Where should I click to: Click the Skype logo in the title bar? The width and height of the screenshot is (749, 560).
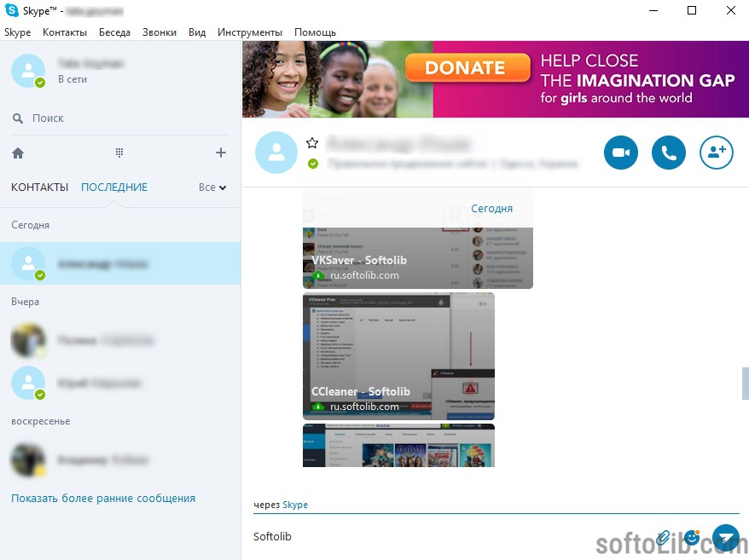[x=11, y=10]
